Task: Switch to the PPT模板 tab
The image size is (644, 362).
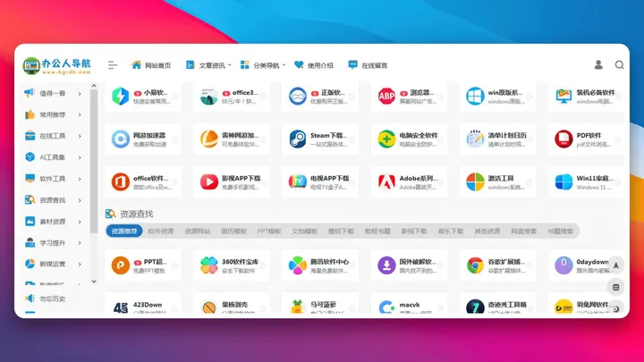Action: (269, 232)
